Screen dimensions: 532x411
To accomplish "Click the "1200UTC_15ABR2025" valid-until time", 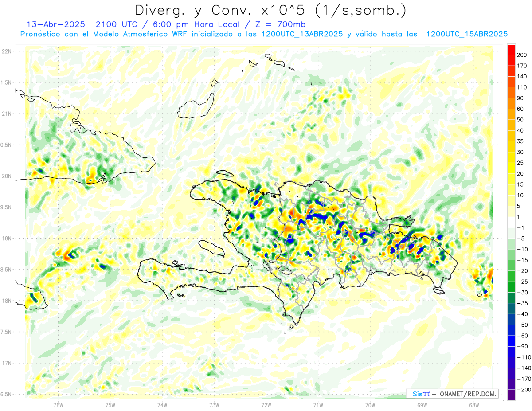I will pyautogui.click(x=467, y=34).
